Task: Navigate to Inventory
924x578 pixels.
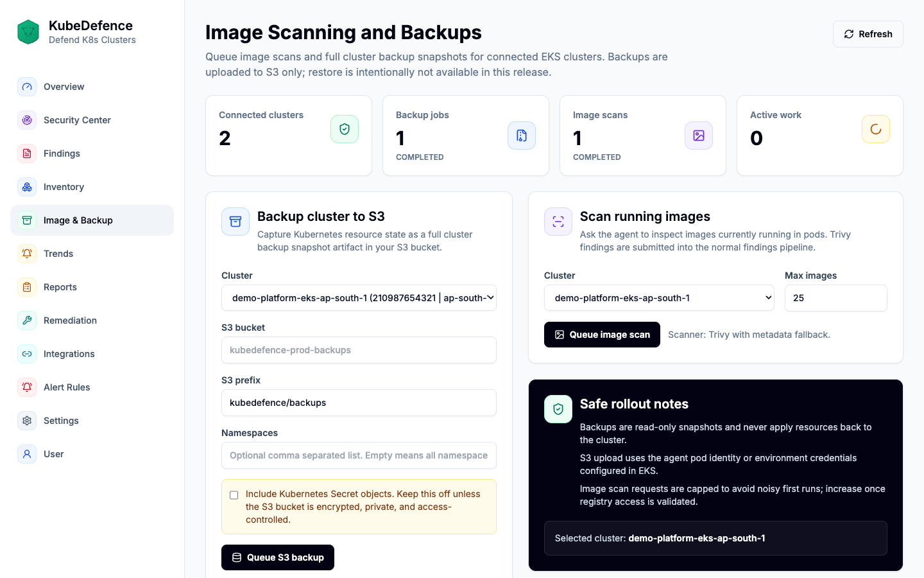Action: [92, 187]
